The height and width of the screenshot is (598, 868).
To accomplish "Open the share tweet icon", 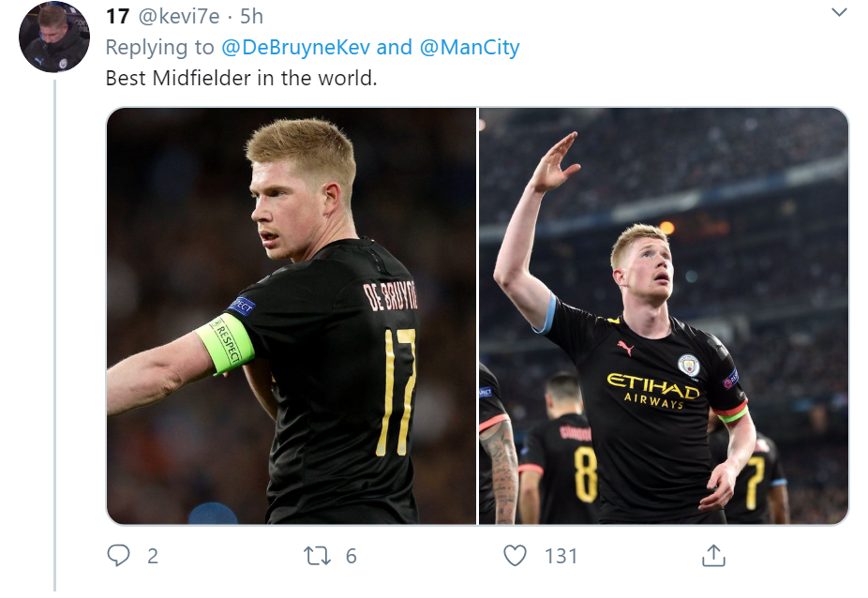I will 713,556.
